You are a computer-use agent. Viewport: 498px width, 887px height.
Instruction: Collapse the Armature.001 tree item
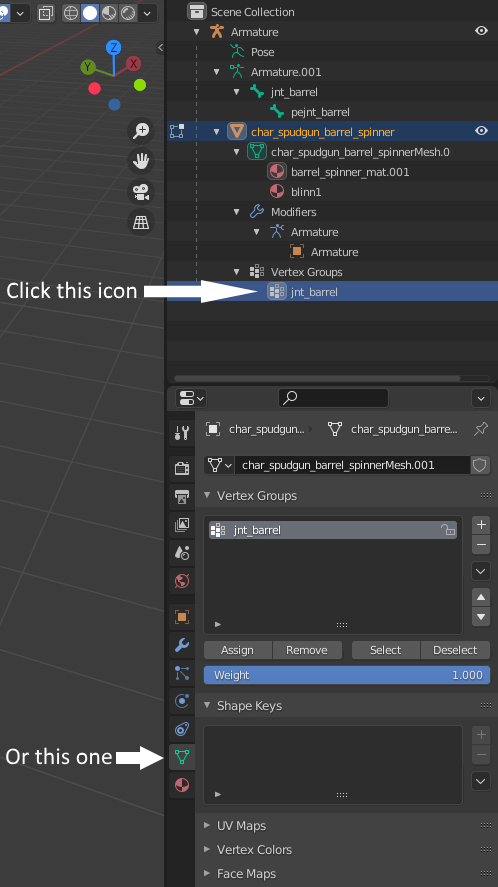[217, 72]
